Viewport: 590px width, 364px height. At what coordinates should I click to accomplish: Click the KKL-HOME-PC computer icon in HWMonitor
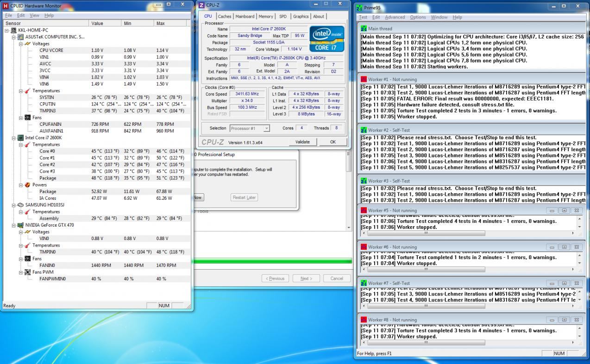point(14,30)
